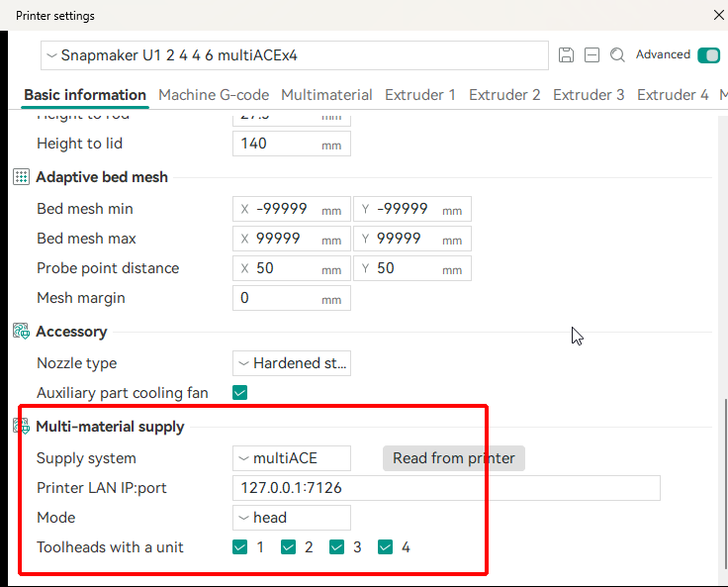Image resolution: width=728 pixels, height=587 pixels.
Task: Uncheck Auxiliary part cooling fan
Action: pyautogui.click(x=240, y=393)
